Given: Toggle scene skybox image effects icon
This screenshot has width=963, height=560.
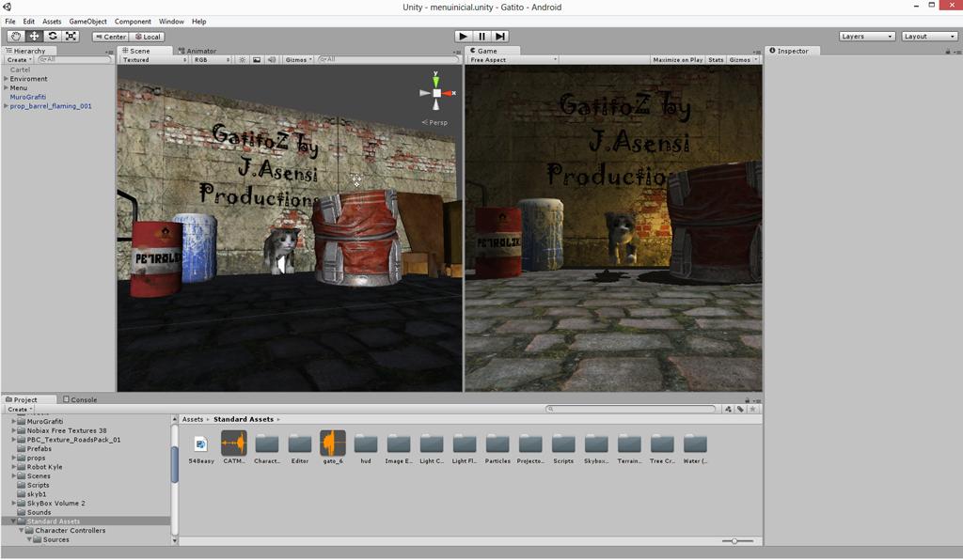Looking at the screenshot, I should coord(257,59).
